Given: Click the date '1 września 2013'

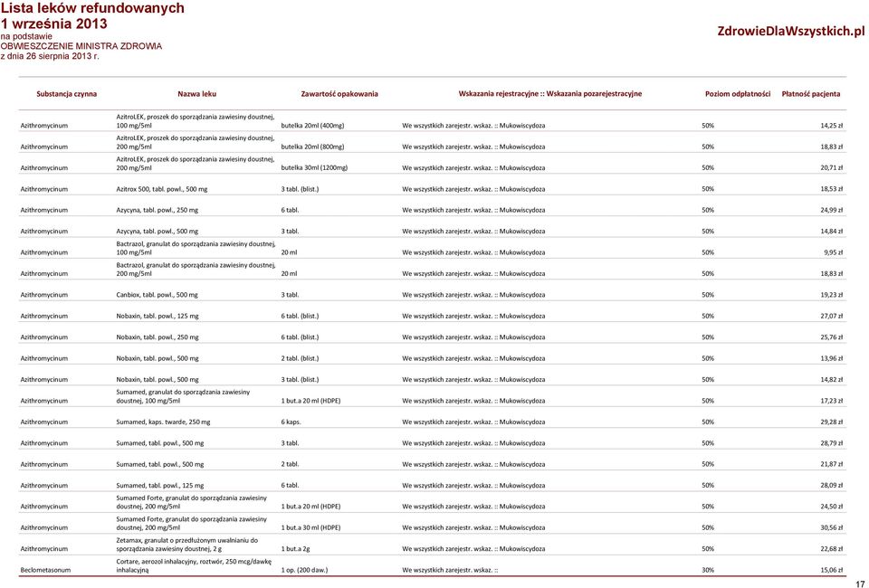Looking at the screenshot, I should pos(53,24).
